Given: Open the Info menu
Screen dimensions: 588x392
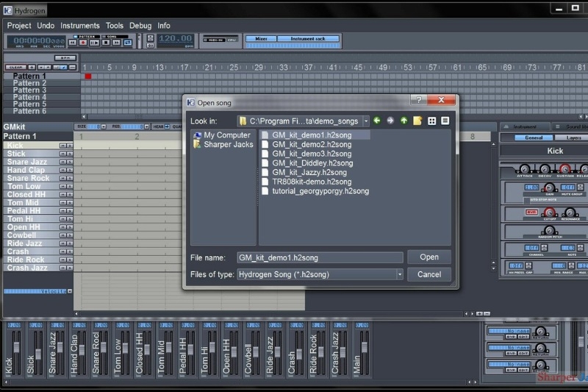Looking at the screenshot, I should tap(163, 26).
